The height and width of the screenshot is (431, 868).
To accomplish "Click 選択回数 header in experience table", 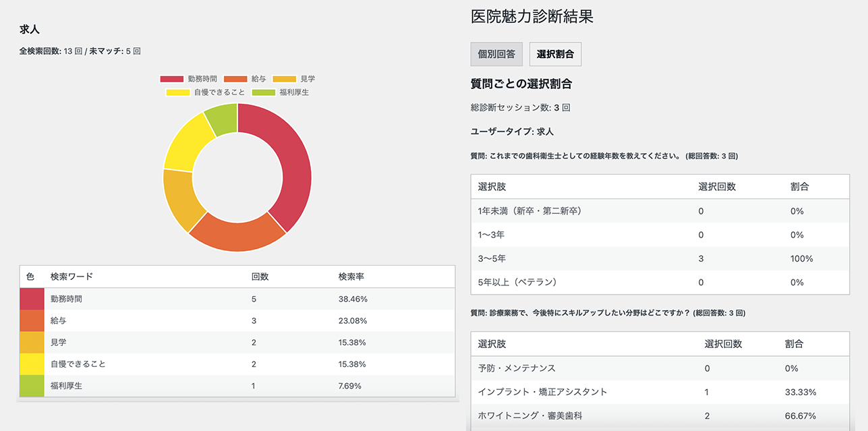I will tap(717, 187).
